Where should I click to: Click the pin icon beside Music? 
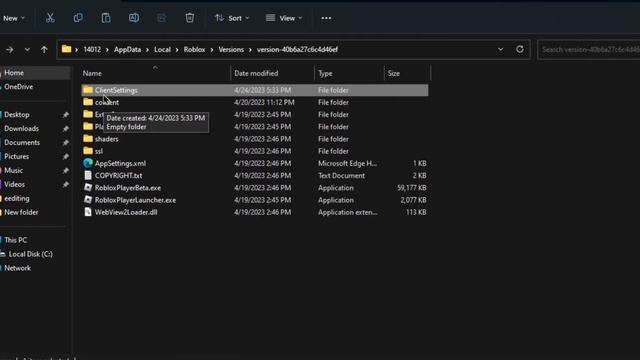pos(65,171)
